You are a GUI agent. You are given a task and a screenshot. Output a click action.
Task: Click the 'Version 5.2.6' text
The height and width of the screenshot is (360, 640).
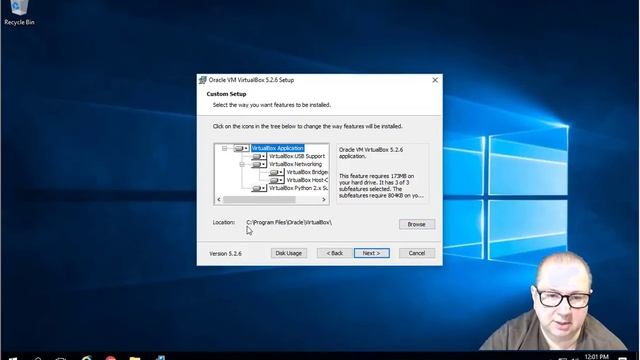[225, 253]
